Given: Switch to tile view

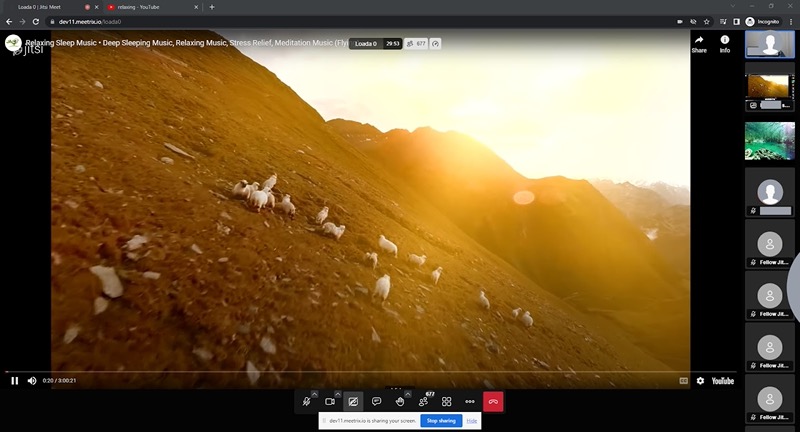Looking at the screenshot, I should click(x=447, y=401).
